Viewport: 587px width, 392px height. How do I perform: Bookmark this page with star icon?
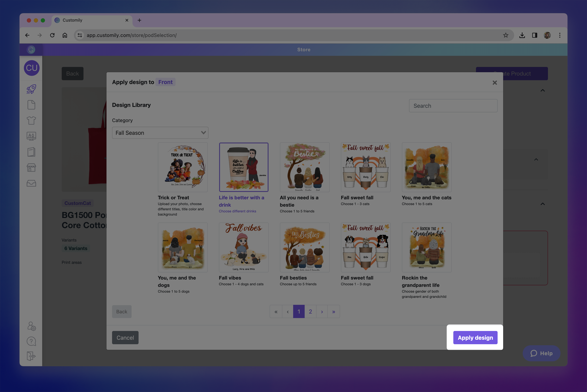click(506, 35)
